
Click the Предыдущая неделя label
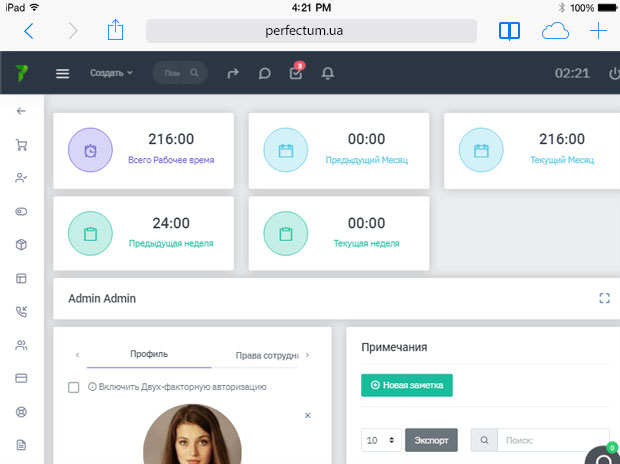(x=171, y=243)
